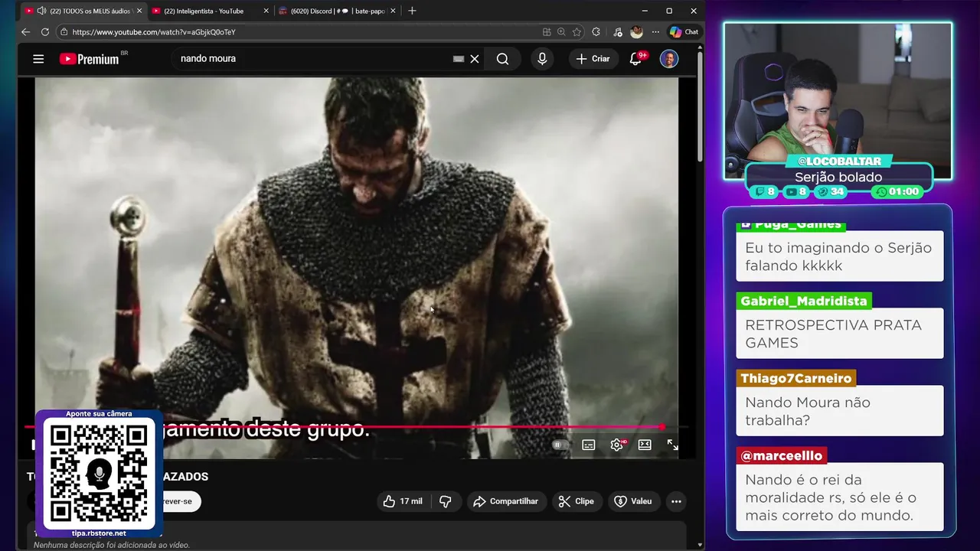Open Copilot Chat in the browser
The image size is (980, 551).
click(x=684, y=32)
